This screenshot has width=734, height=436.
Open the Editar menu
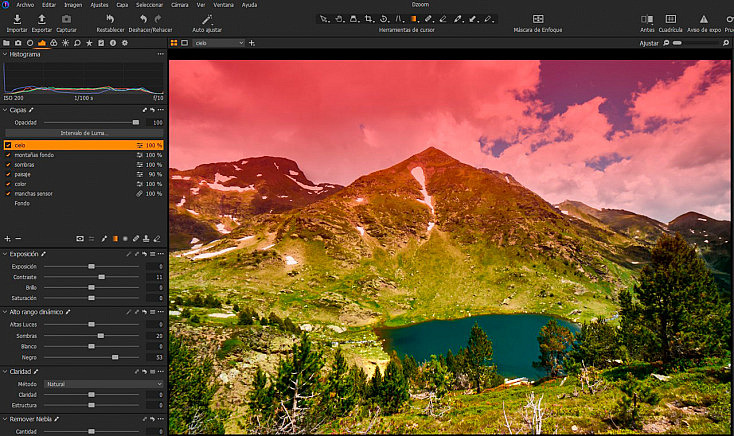coord(49,5)
